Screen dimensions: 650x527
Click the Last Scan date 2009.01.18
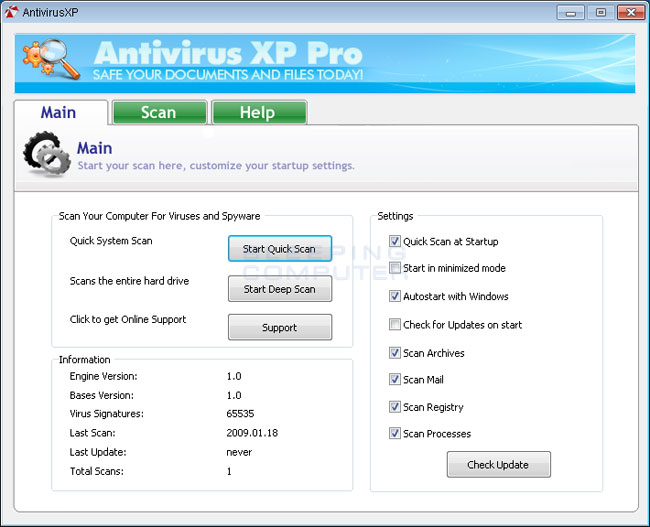click(252, 433)
